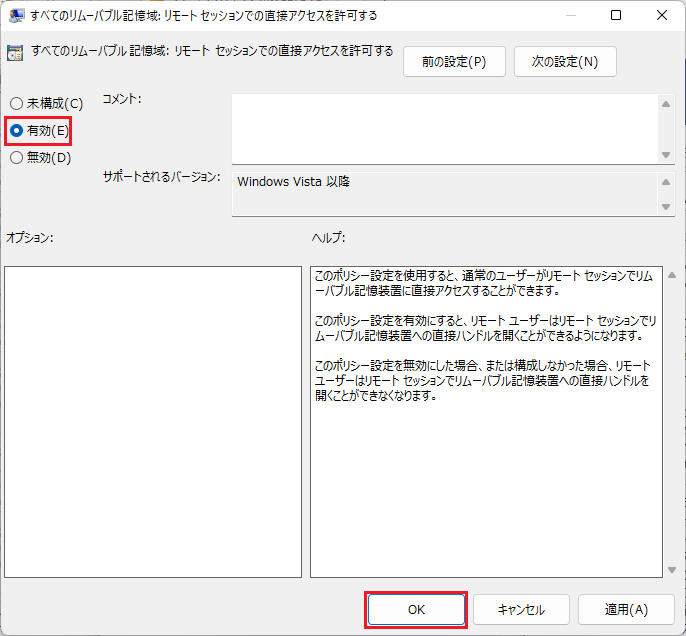Click the policy icon in the title bar
Image resolution: width=686 pixels, height=636 pixels.
tap(17, 16)
